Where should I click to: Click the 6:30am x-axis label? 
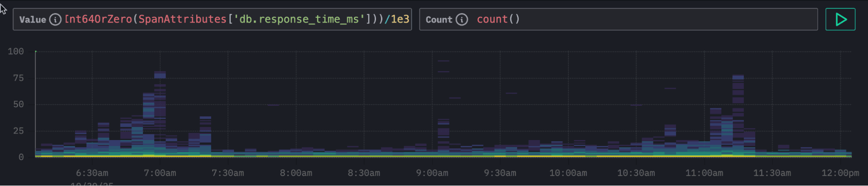[92, 173]
